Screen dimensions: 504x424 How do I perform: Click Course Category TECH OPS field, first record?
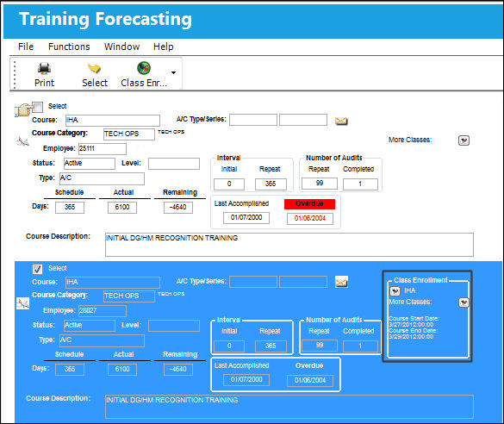pos(129,134)
